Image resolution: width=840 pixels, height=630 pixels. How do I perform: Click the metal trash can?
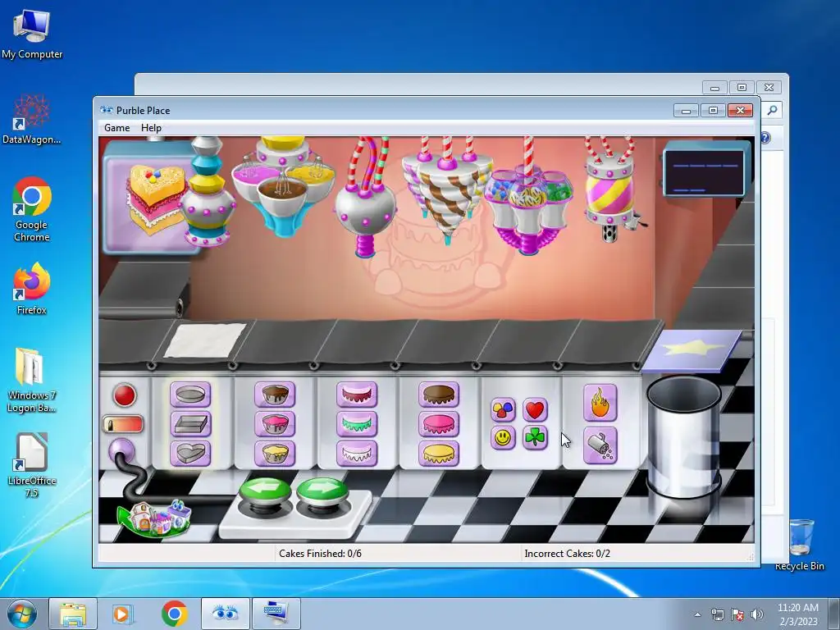click(x=683, y=436)
